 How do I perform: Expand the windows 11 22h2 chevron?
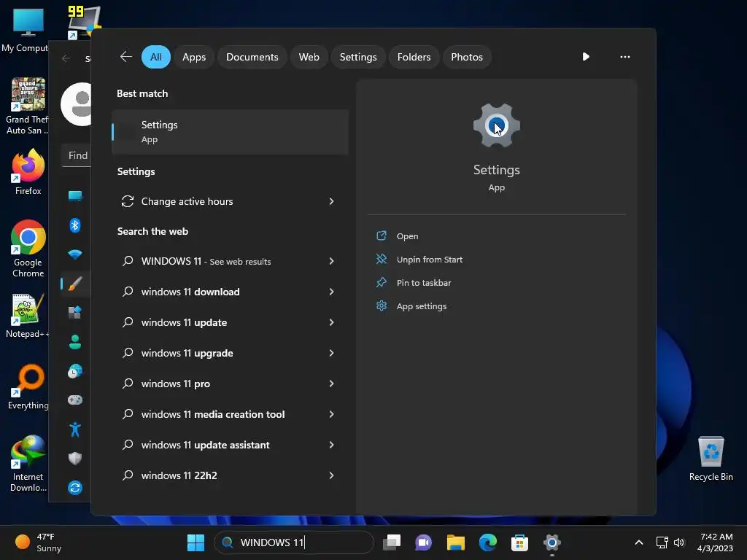[331, 475]
